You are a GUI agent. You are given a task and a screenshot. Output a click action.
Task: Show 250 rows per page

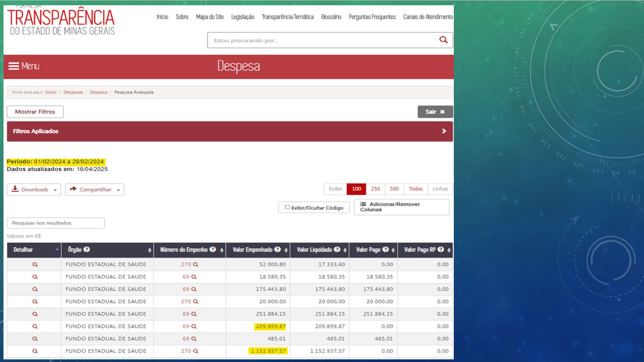point(376,189)
